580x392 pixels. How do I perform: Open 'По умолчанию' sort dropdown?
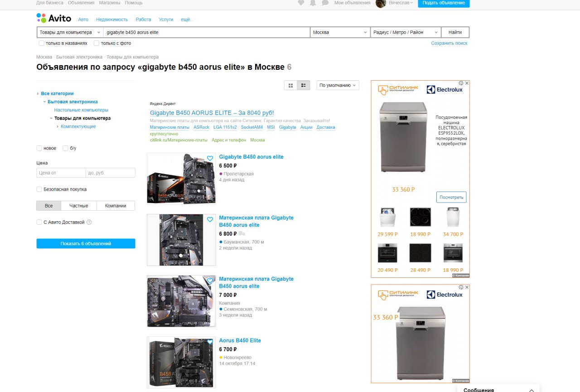[x=338, y=85]
